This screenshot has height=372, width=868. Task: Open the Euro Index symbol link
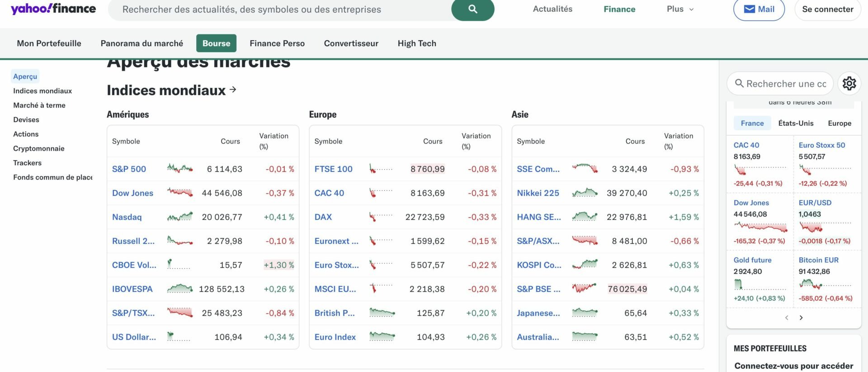pos(335,337)
